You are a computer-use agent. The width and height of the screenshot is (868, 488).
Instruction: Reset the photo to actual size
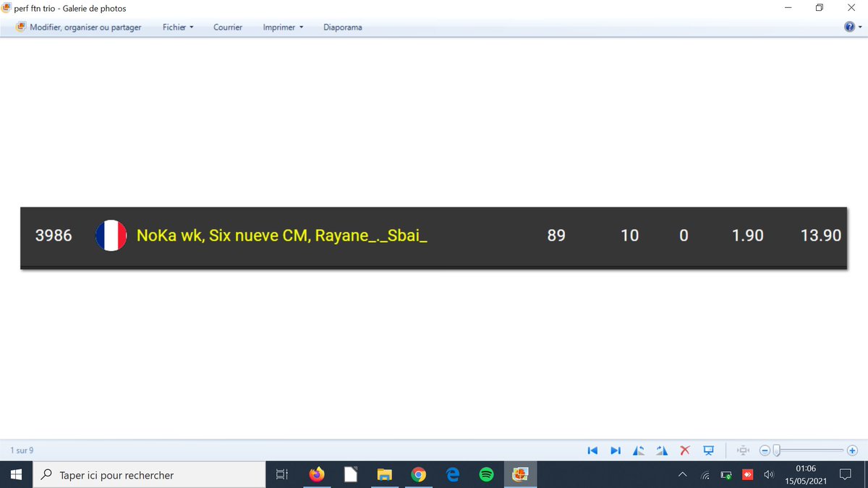742,450
